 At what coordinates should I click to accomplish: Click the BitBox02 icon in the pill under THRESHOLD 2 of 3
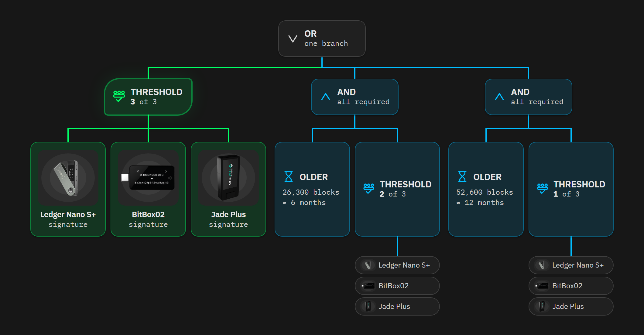click(368, 286)
